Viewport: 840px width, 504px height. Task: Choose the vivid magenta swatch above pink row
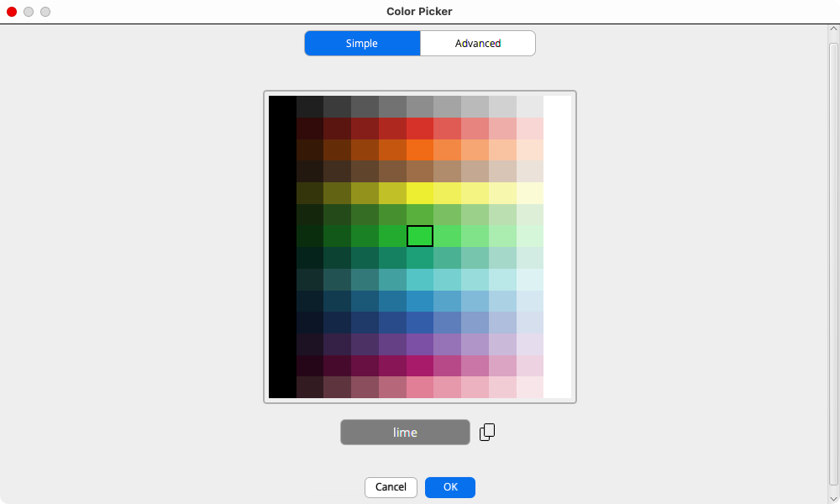coord(420,365)
